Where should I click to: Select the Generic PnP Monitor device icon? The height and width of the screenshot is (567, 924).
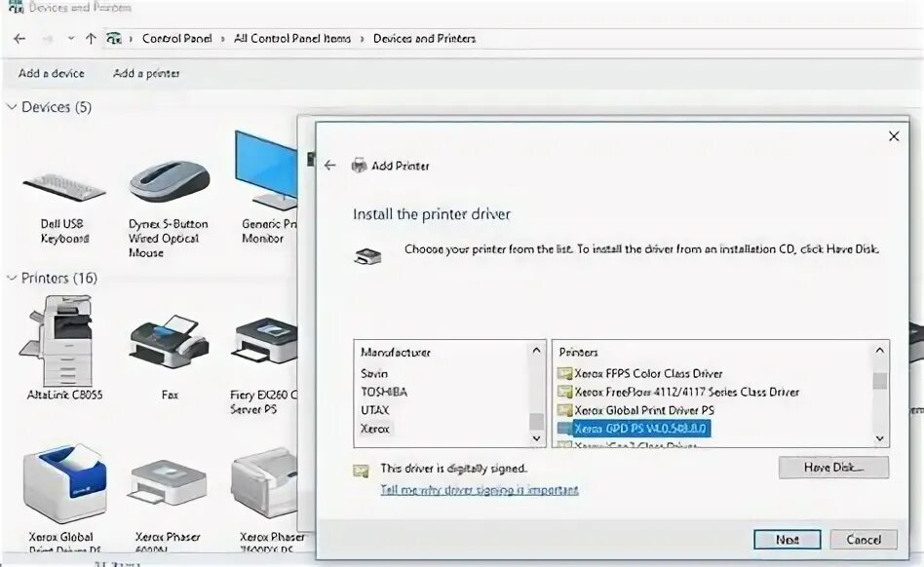tap(266, 170)
